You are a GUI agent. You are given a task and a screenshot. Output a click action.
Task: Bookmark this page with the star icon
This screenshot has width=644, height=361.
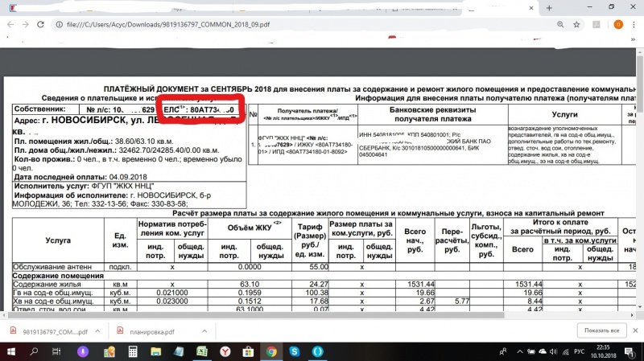576,25
